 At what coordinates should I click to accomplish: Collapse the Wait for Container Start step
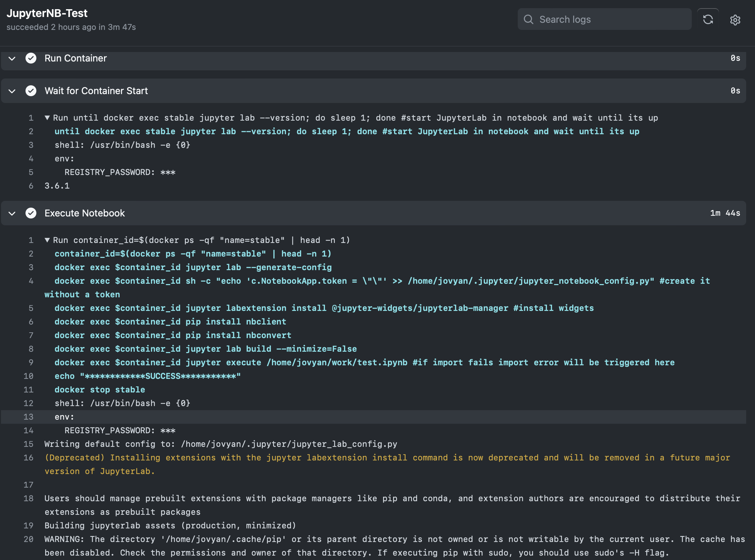point(12,91)
